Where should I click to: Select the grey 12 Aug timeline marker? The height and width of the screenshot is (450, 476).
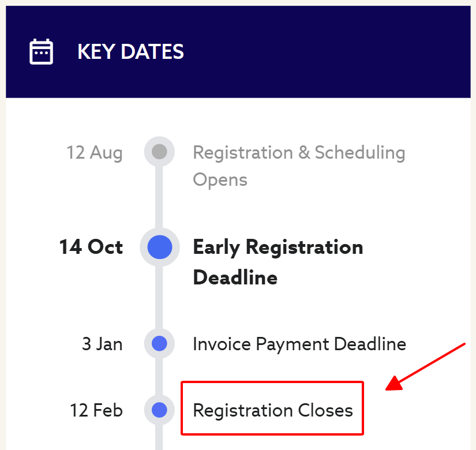(159, 152)
